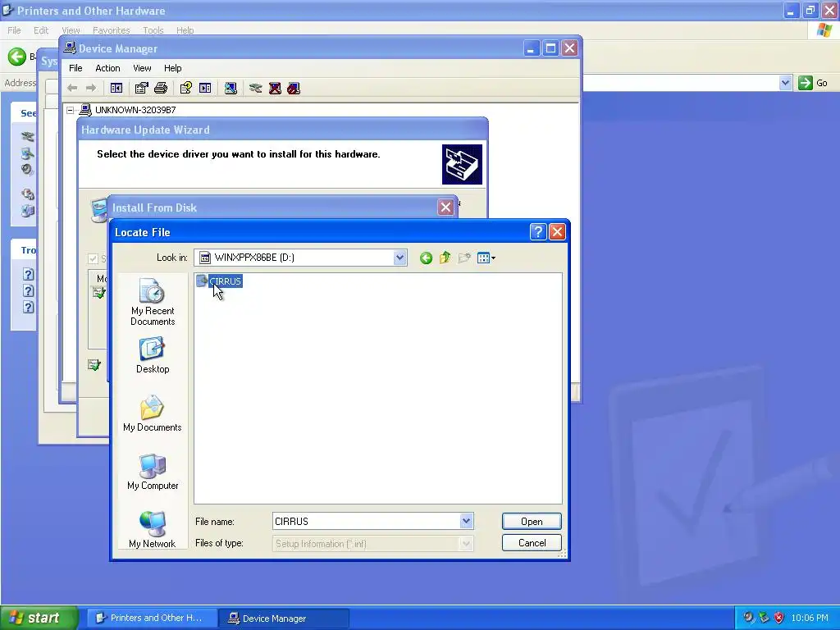Click the system tray clock showing 10:06 PM

point(810,618)
